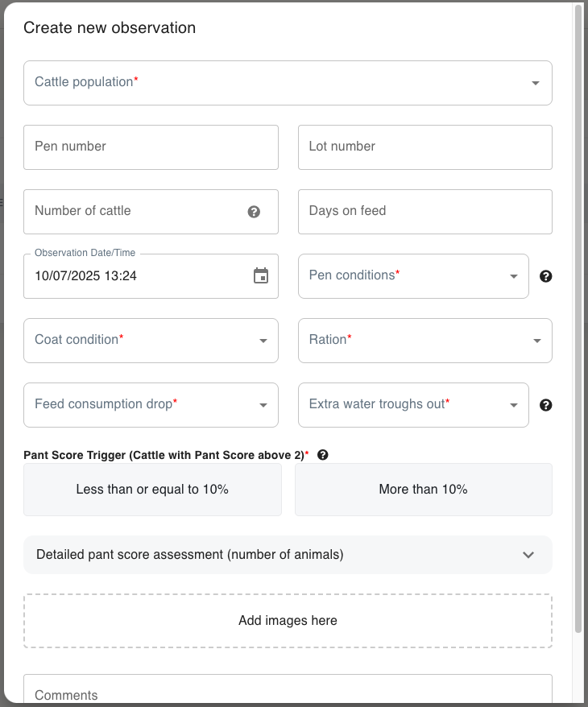Open the Pen conditions dropdown

(x=413, y=276)
